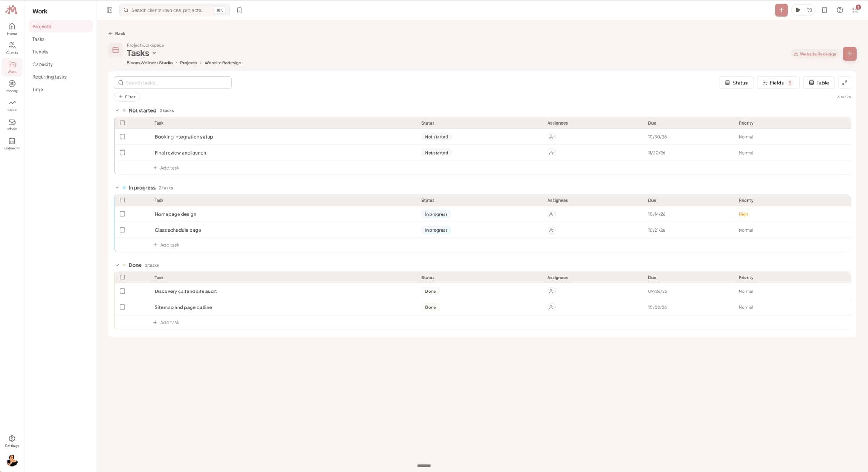Click the fullscreen expand arrows icon
Viewport: 868px width, 472px height.
click(x=844, y=83)
